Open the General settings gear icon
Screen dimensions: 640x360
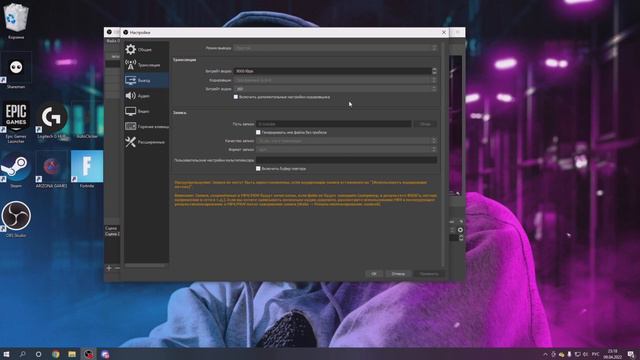point(131,49)
